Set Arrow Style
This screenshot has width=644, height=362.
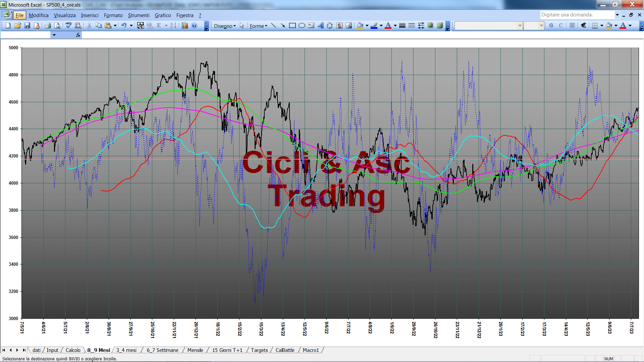421,25
